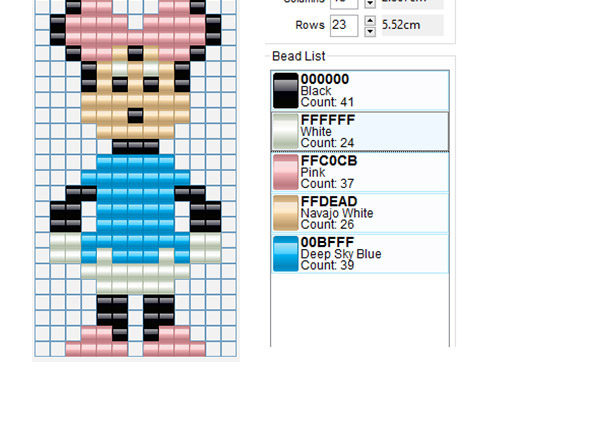Click the 'Count: 37' text for Pink
The image size is (600, 440).
tap(327, 184)
